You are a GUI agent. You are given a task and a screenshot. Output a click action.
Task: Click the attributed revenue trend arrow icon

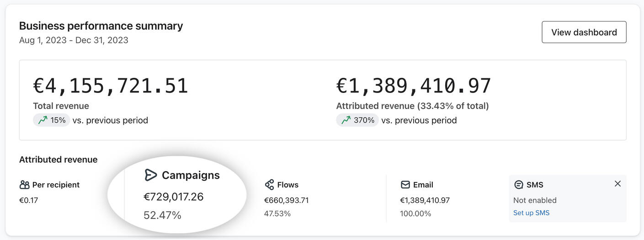click(346, 120)
